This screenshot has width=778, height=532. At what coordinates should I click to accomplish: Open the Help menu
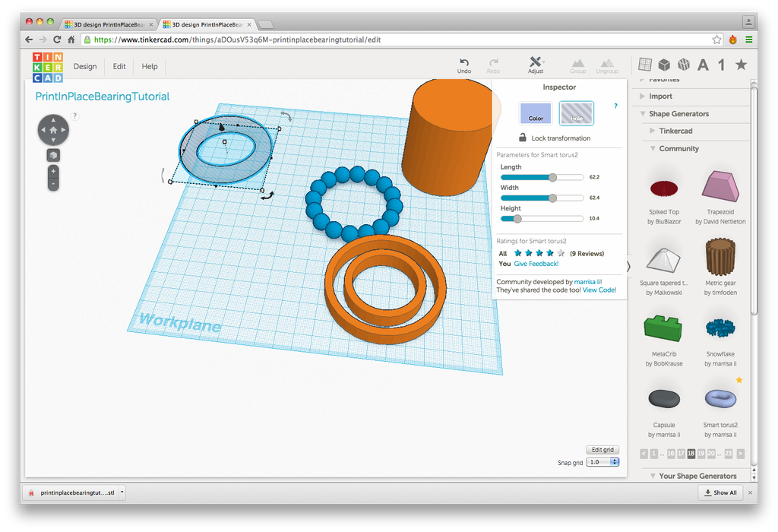pos(150,67)
